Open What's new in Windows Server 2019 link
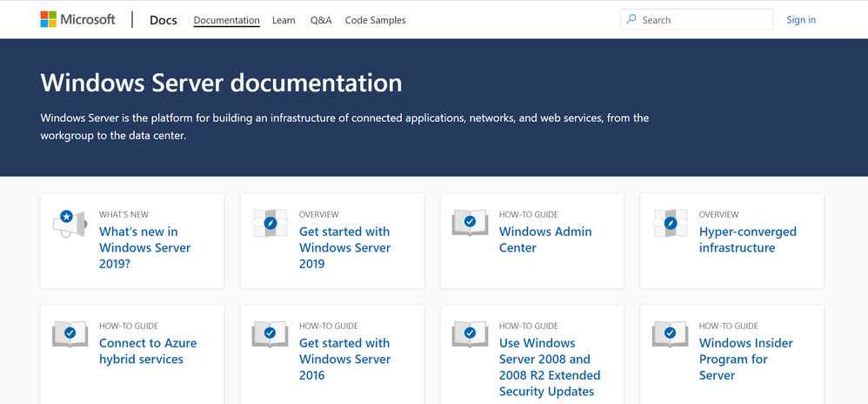 coord(144,247)
